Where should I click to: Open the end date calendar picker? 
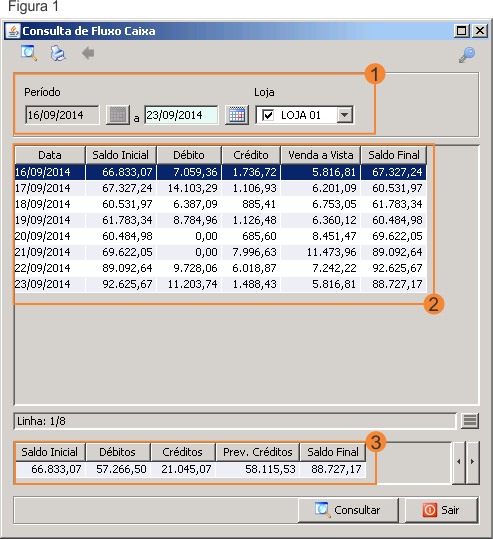tap(237, 115)
